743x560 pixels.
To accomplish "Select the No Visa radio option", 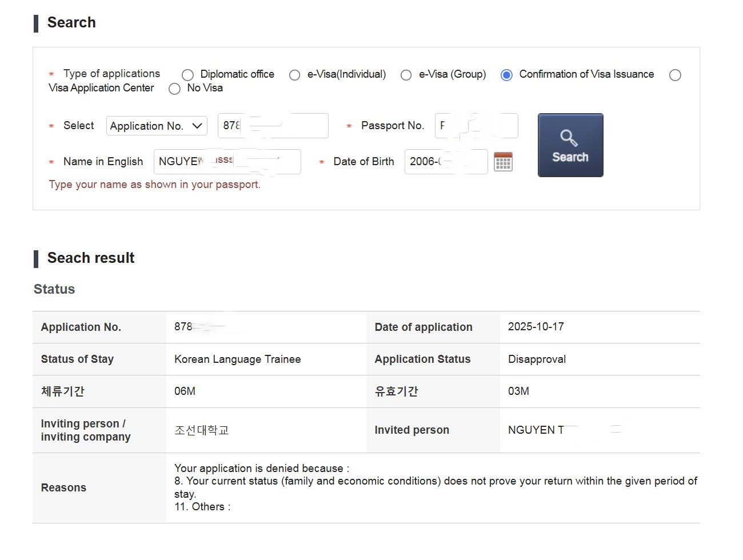I will click(174, 89).
